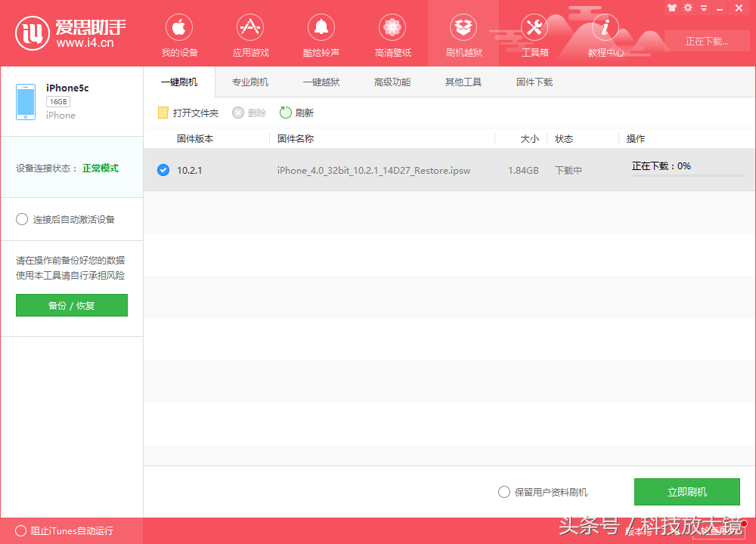This screenshot has width=756, height=544.
Task: Switch to the 固件下载 tab
Action: click(534, 82)
